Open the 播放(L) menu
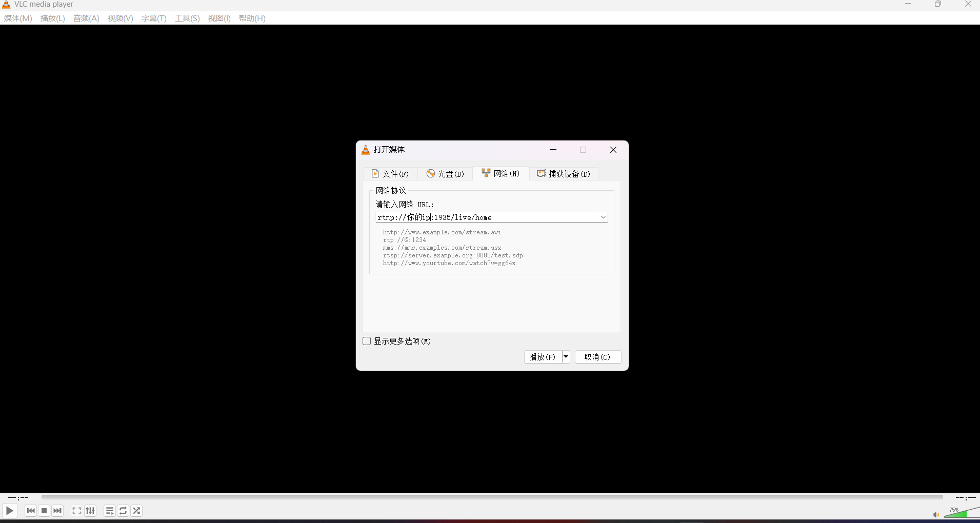This screenshot has height=523, width=980. 53,18
